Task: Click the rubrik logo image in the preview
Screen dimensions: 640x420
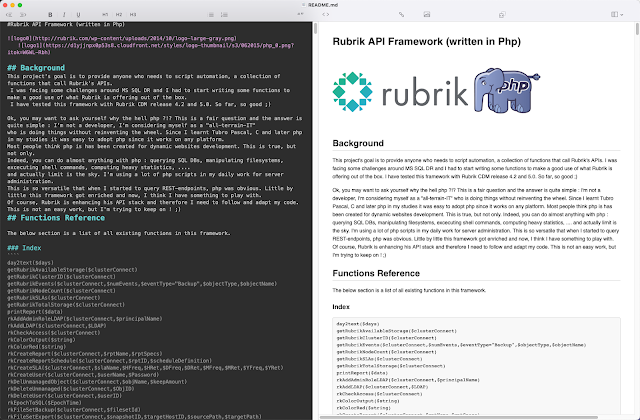Action: pyautogui.click(x=400, y=92)
